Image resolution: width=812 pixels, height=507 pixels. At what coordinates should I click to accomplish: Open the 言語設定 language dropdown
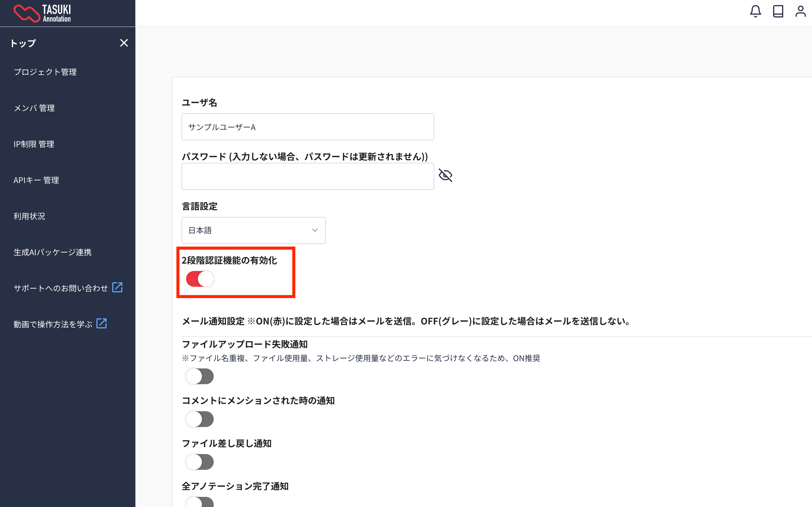[x=253, y=230]
